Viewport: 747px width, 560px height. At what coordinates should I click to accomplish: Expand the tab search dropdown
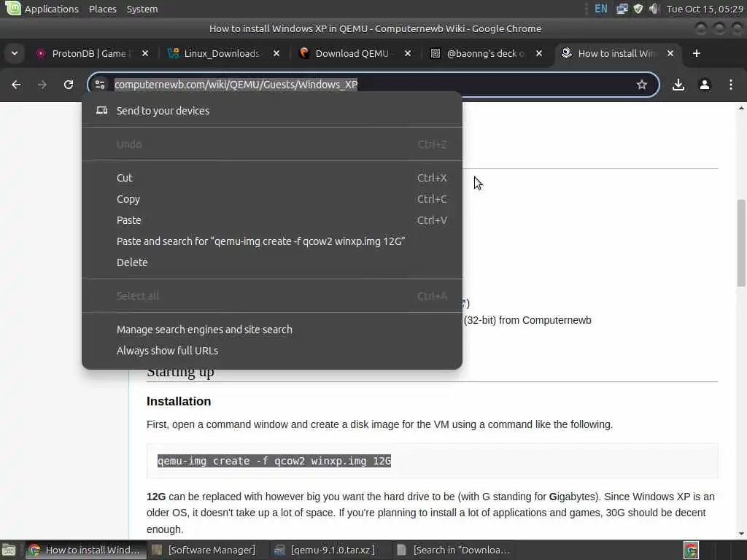[x=15, y=53]
